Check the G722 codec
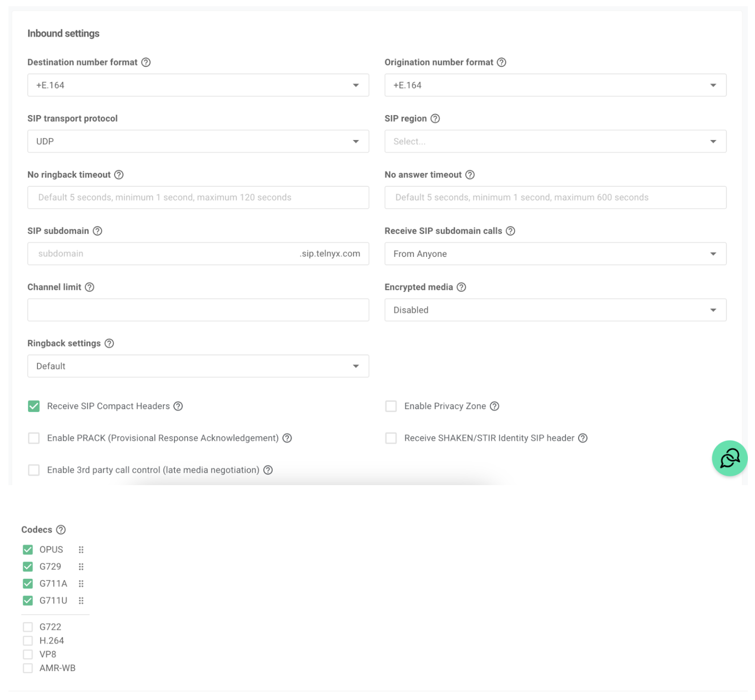The width and height of the screenshot is (755, 700). tap(28, 626)
